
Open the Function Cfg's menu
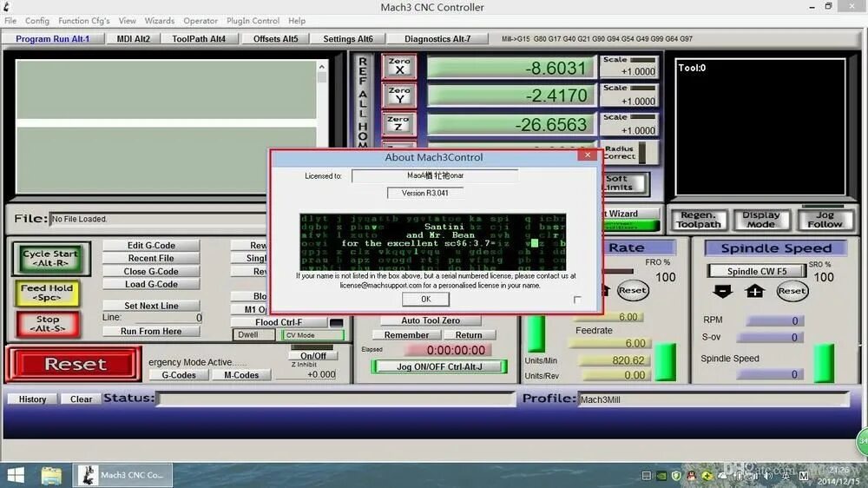(x=83, y=21)
